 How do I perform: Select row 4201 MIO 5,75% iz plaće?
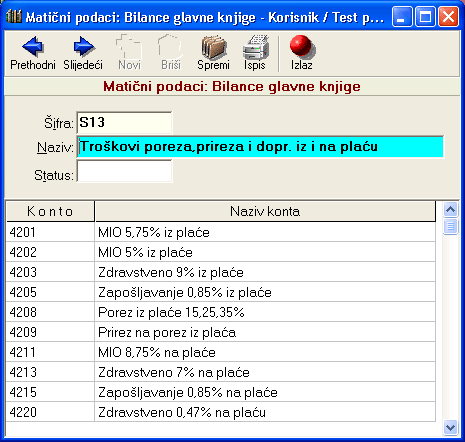coord(221,232)
